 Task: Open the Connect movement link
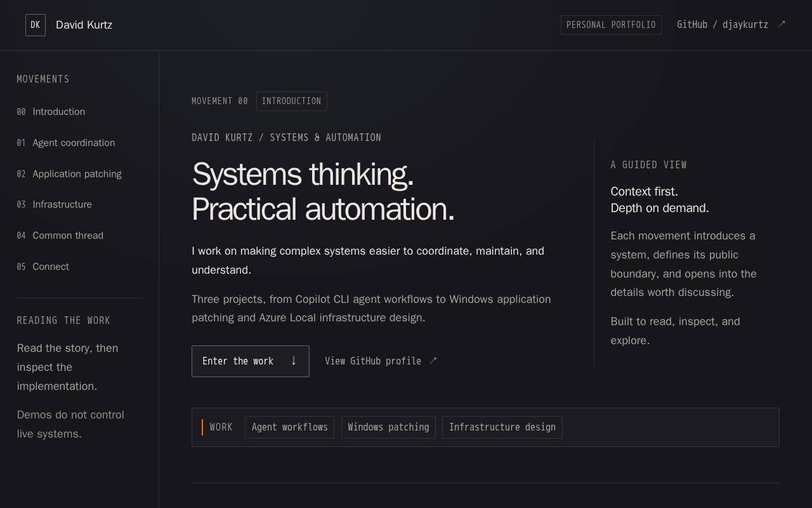43,267
